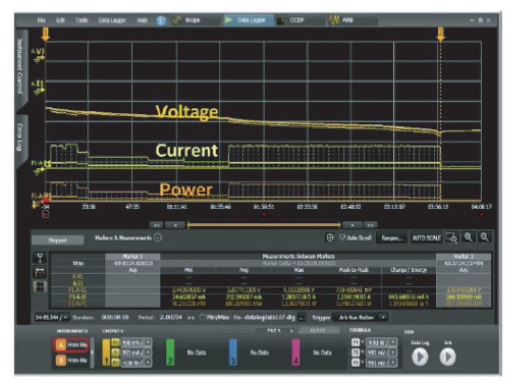
Task: Toggle the F1 formula trace checkbox
Action: tap(355, 342)
